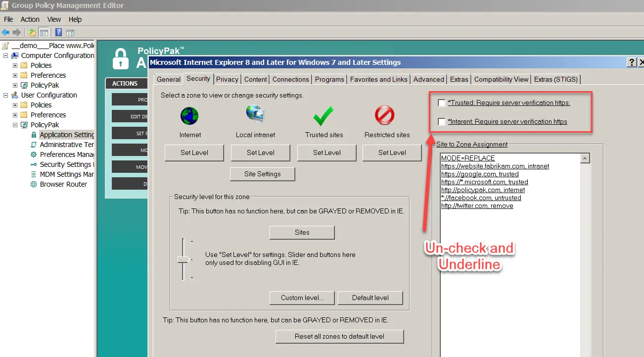Viewport: 644px width, 357px height.
Task: Click Reset all zones to default level
Action: 339,337
